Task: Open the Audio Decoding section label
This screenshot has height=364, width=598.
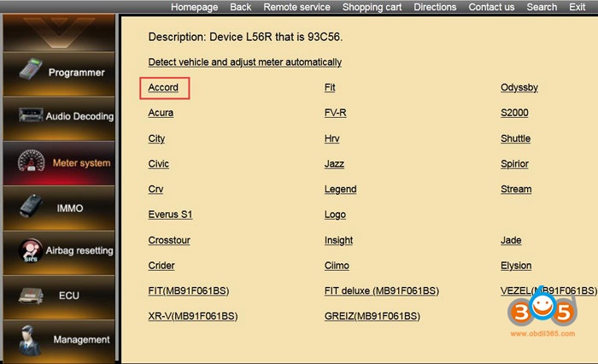Action: pos(79,116)
